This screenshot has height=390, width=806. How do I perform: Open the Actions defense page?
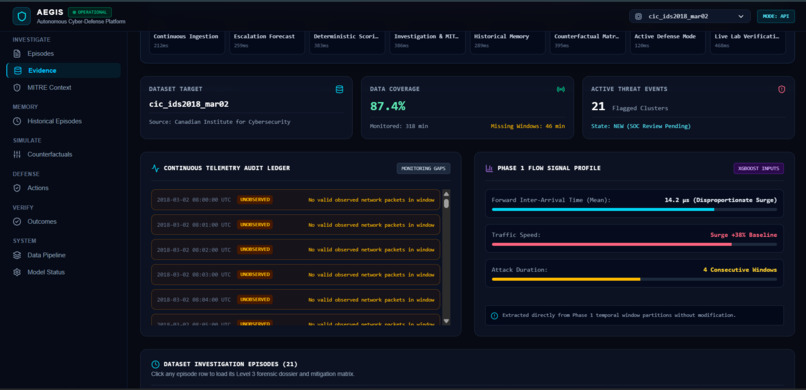(x=38, y=188)
